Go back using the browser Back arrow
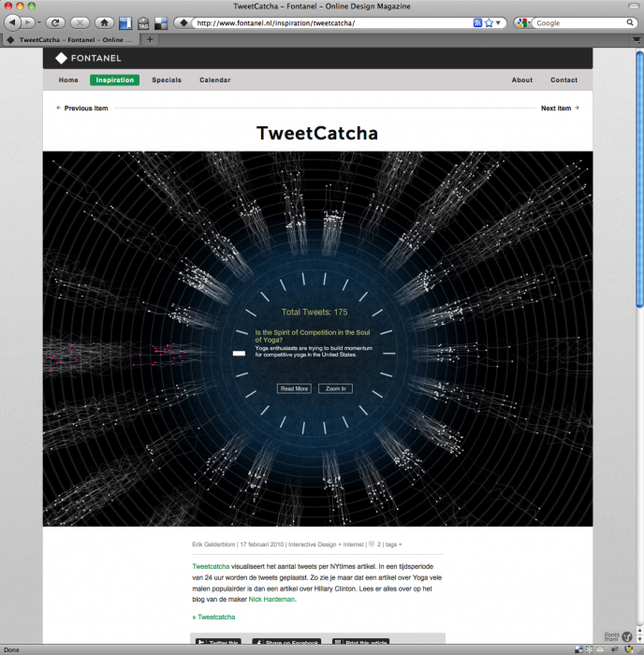644x655 pixels. pyautogui.click(x=13, y=22)
